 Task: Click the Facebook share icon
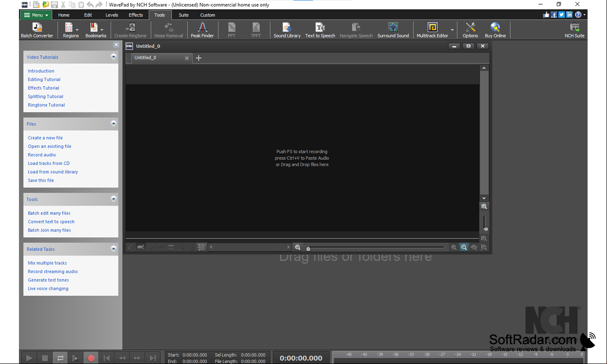click(x=554, y=15)
